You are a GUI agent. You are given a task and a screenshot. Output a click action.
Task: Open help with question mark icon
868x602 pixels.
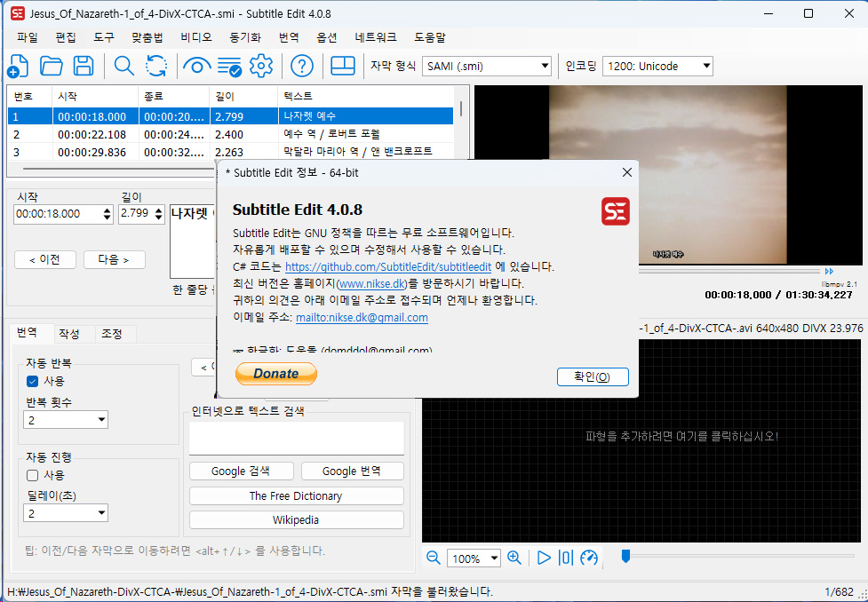coord(302,67)
